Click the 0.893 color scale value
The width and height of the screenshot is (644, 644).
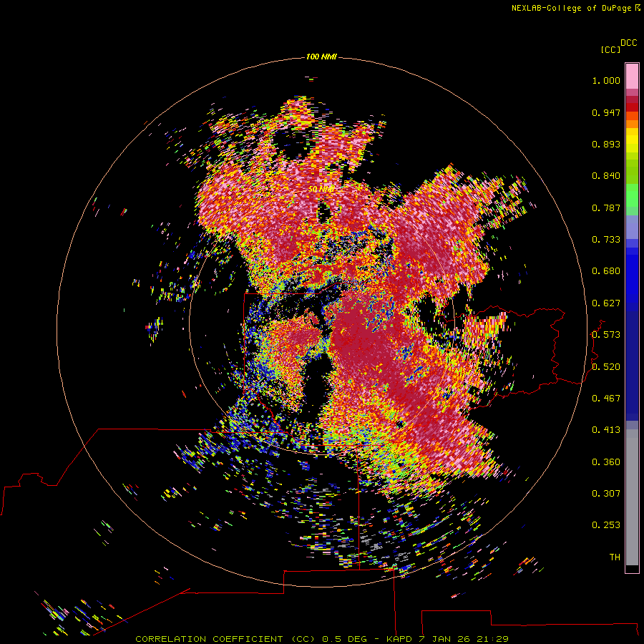click(606, 144)
